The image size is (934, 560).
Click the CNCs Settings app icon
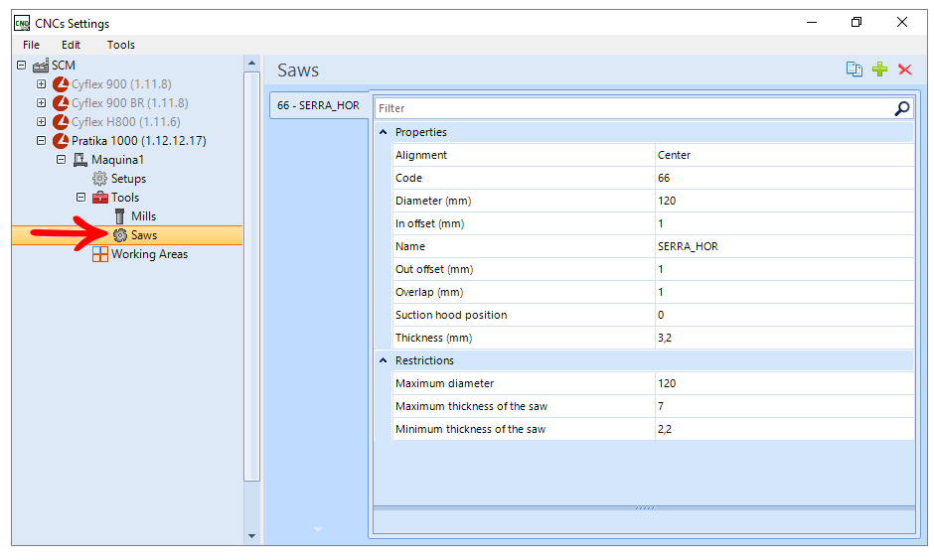coord(22,23)
